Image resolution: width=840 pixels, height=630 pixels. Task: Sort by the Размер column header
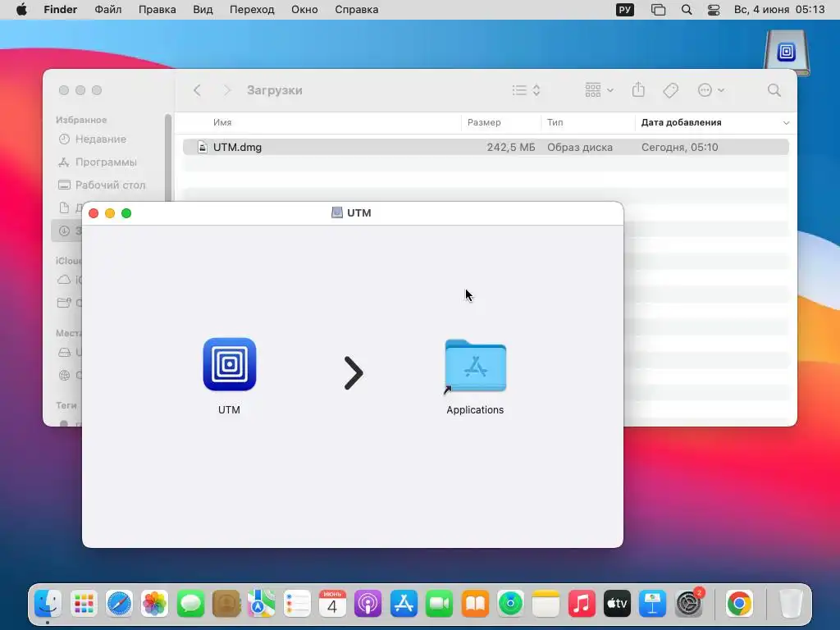484,123
